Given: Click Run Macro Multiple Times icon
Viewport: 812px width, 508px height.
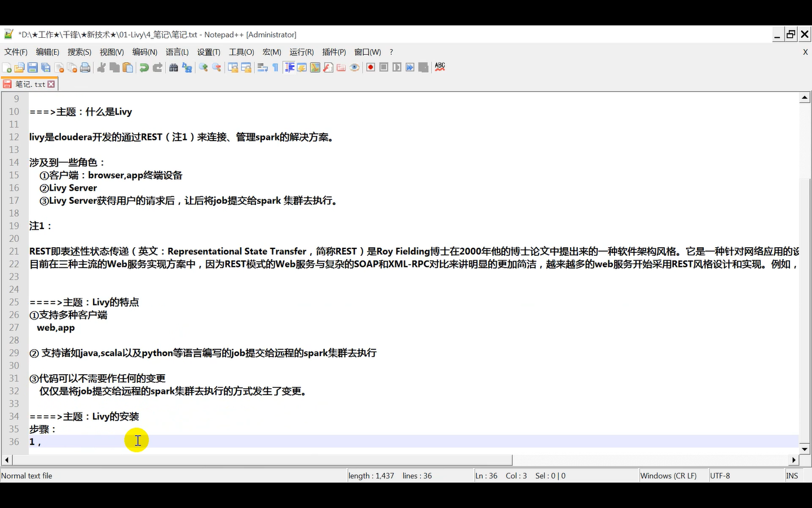Looking at the screenshot, I should coord(410,67).
